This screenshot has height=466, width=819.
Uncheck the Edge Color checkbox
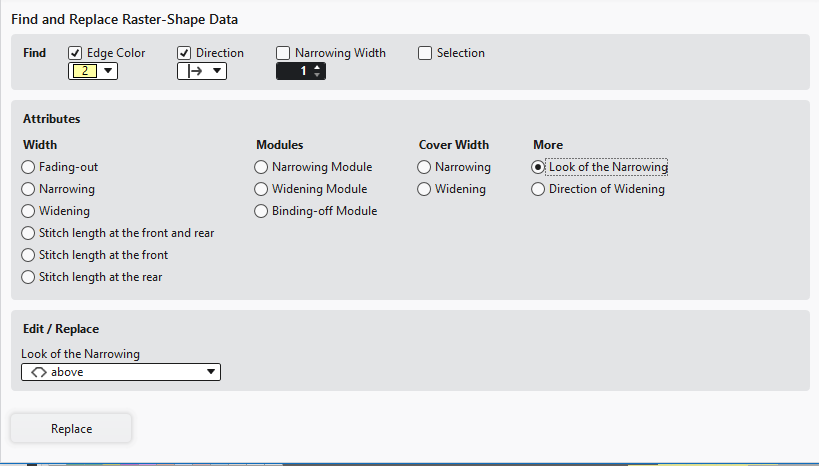tap(75, 53)
